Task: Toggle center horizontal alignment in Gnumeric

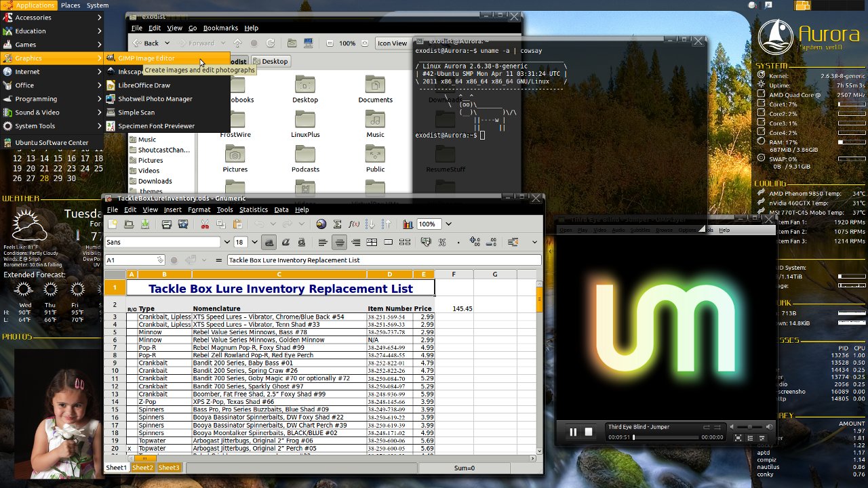Action: (x=340, y=242)
